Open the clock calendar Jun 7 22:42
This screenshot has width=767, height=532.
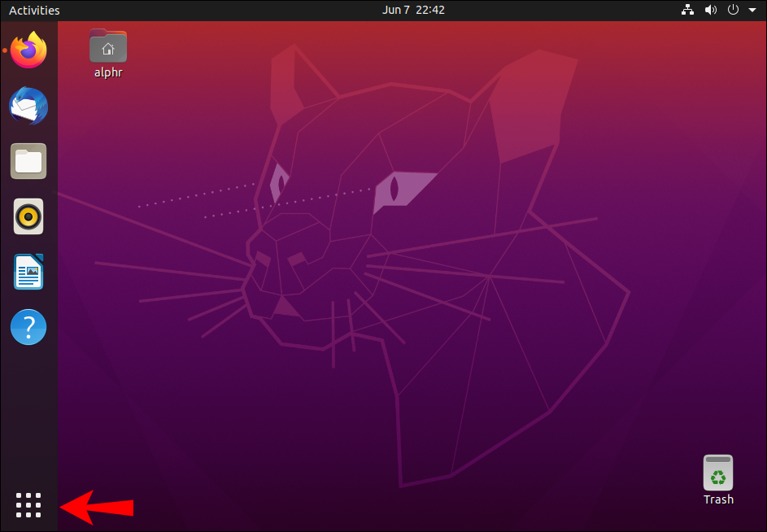coord(413,11)
